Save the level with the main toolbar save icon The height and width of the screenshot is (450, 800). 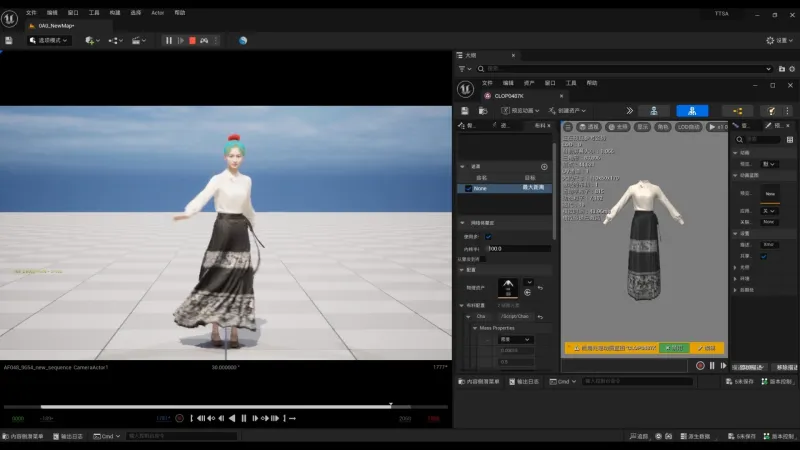point(9,40)
